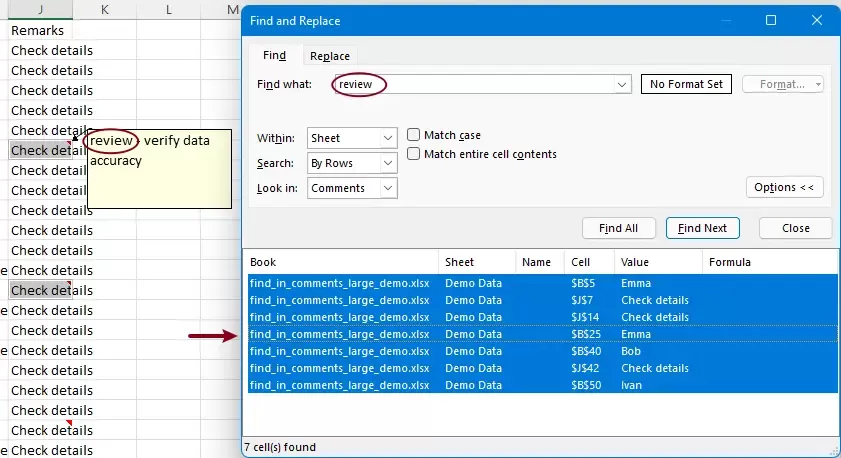Screen dimensions: 841x458
Task: Select result row for cell $J$14
Action: 542,317
